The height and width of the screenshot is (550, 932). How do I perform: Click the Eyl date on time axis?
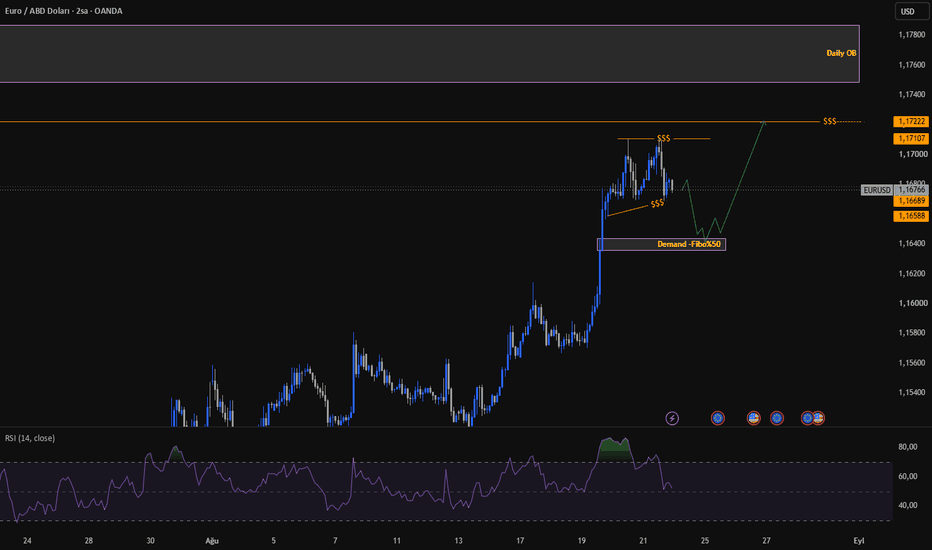(x=858, y=540)
